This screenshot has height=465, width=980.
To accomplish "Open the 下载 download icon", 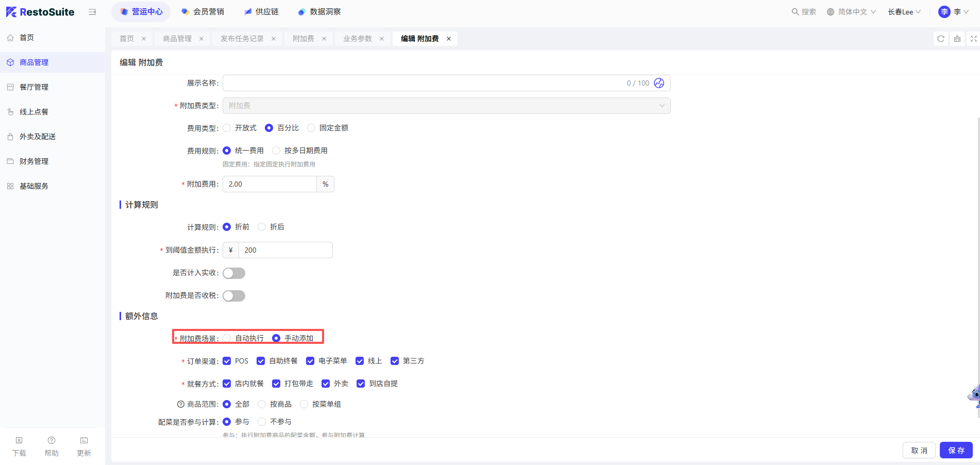I will pyautogui.click(x=19, y=441).
